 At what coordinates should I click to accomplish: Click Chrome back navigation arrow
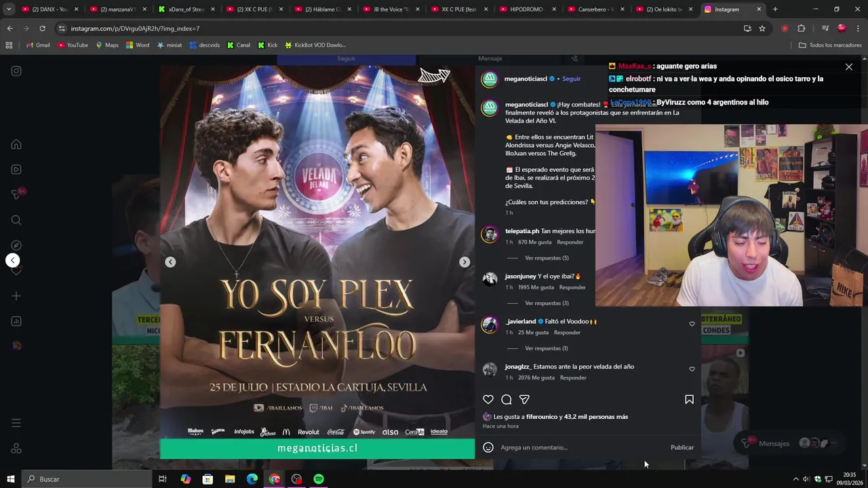[x=10, y=28]
